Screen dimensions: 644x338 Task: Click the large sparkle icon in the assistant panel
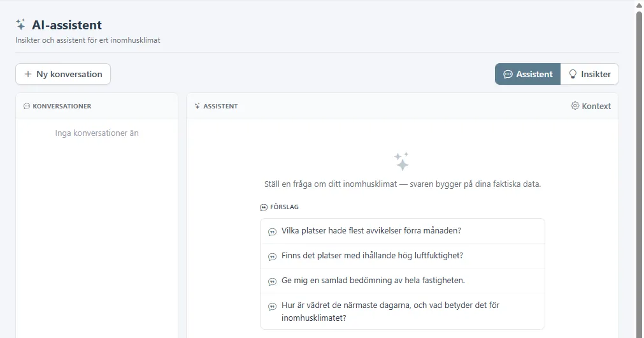pos(402,161)
